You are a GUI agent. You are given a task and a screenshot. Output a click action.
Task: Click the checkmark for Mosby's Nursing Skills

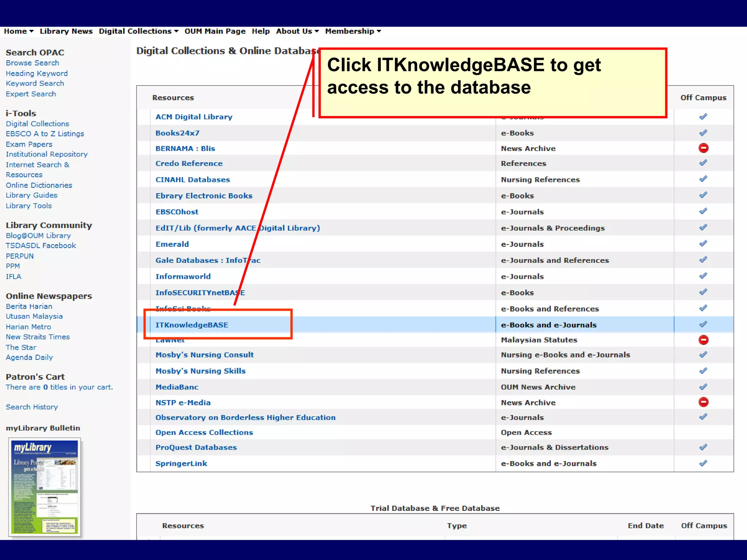(703, 371)
